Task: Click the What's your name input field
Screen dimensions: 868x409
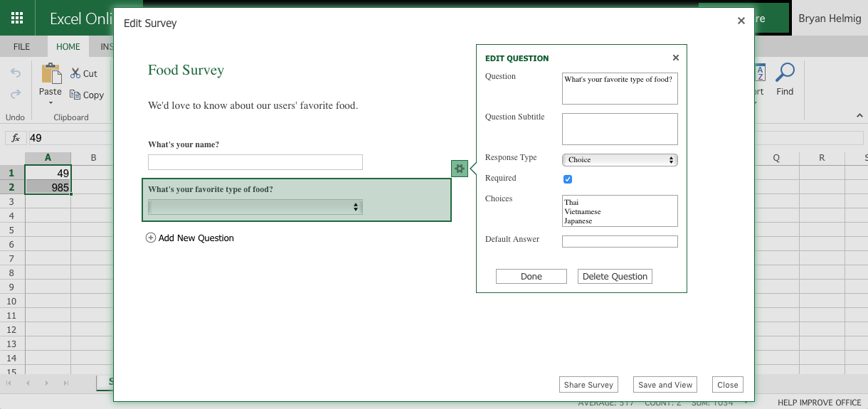Action: [x=255, y=162]
